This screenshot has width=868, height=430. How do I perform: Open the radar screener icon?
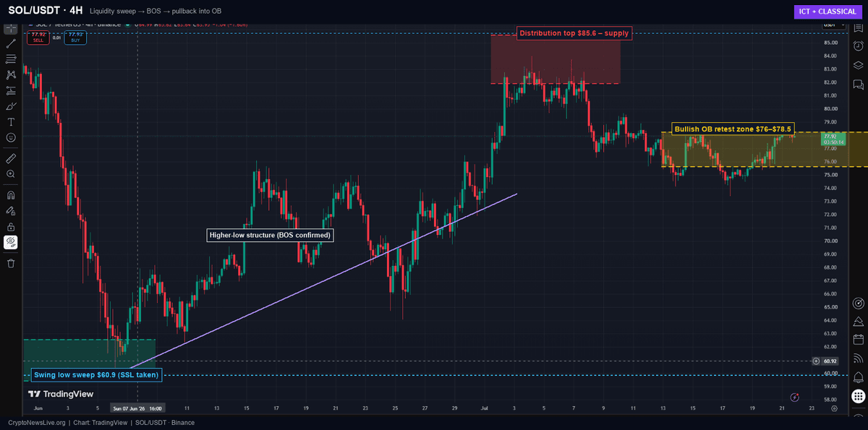tap(859, 303)
